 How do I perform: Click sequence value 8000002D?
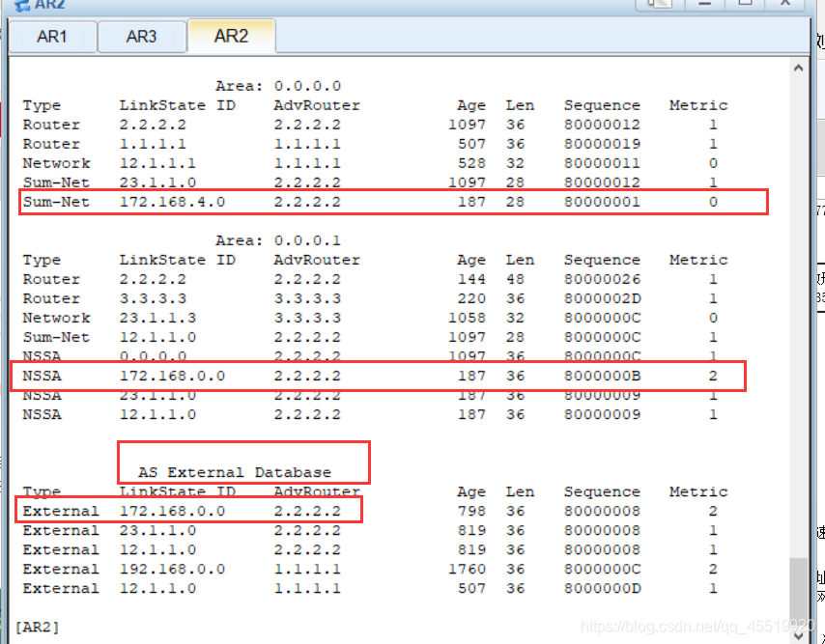603,298
